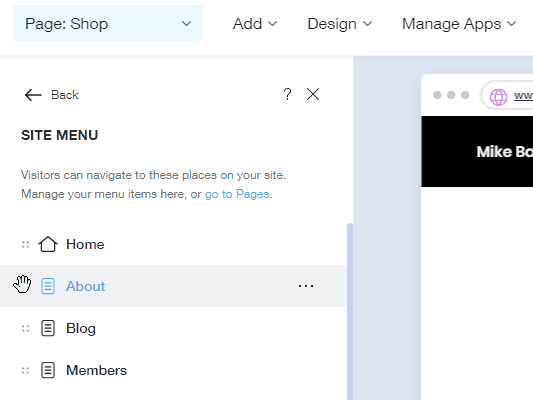Click the drag handle beside Members

coord(25,370)
